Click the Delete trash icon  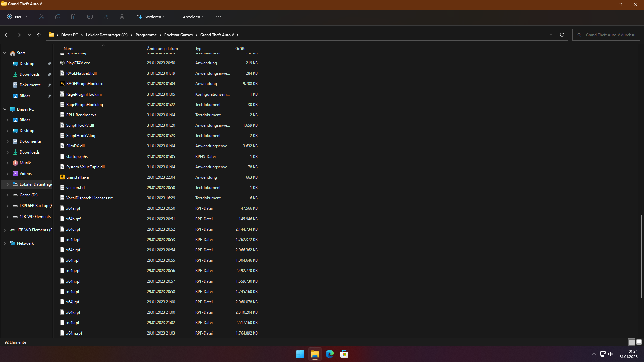pos(122,17)
